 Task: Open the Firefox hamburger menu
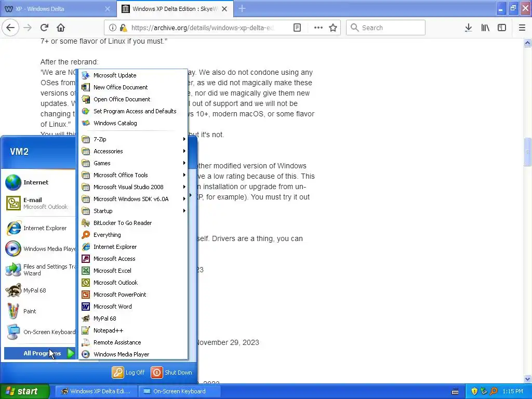point(522,28)
